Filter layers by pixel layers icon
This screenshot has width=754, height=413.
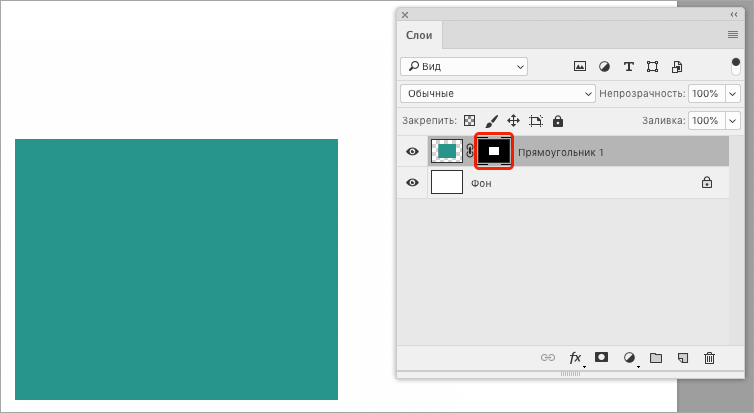pos(580,66)
